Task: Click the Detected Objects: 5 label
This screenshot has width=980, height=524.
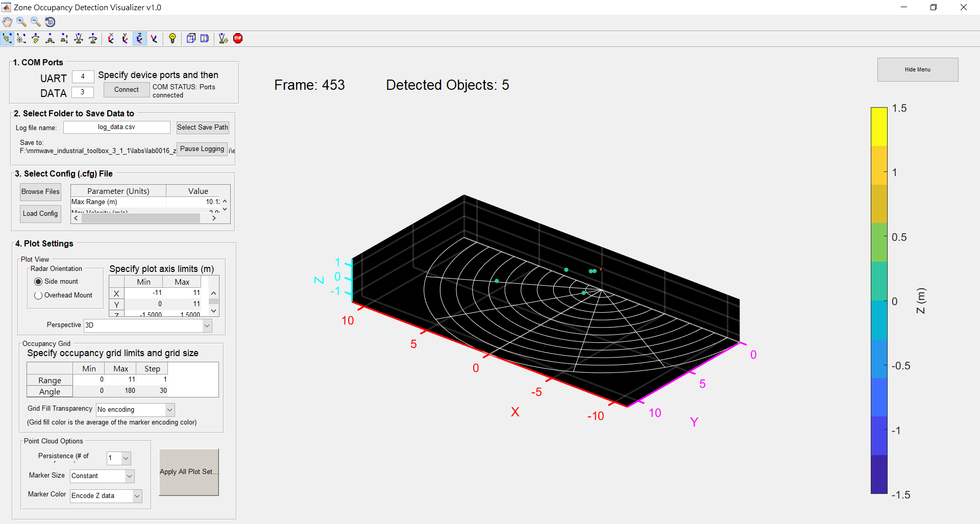Action: click(448, 85)
